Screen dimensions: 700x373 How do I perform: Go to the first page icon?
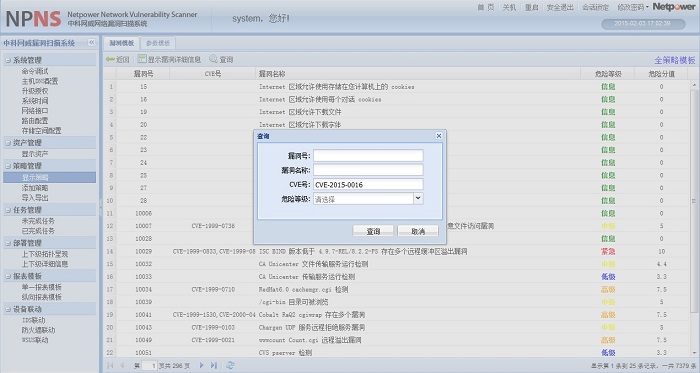110,365
